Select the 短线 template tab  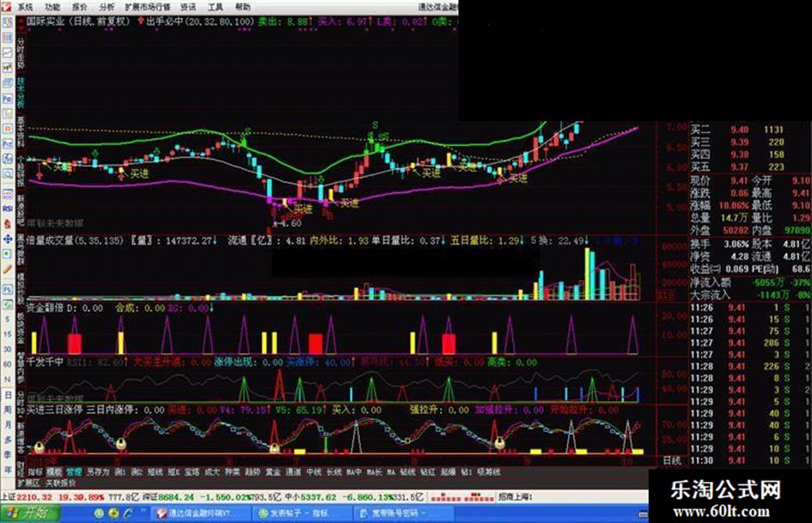pyautogui.click(x=156, y=471)
